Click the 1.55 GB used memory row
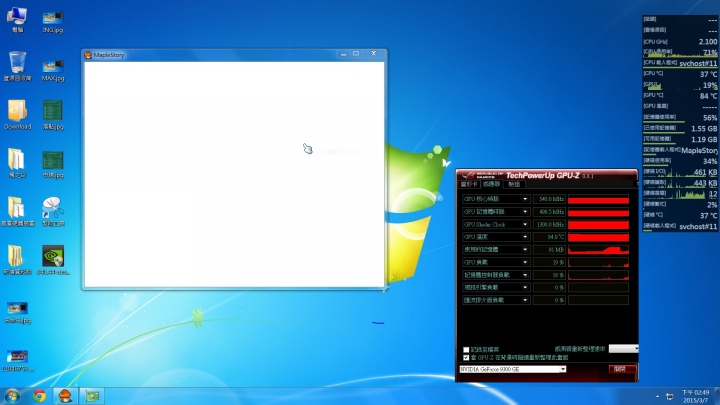The image size is (720, 405). [x=680, y=129]
